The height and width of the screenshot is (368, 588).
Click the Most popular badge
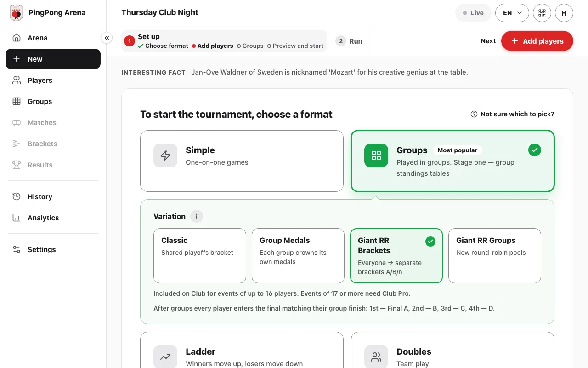coord(458,150)
